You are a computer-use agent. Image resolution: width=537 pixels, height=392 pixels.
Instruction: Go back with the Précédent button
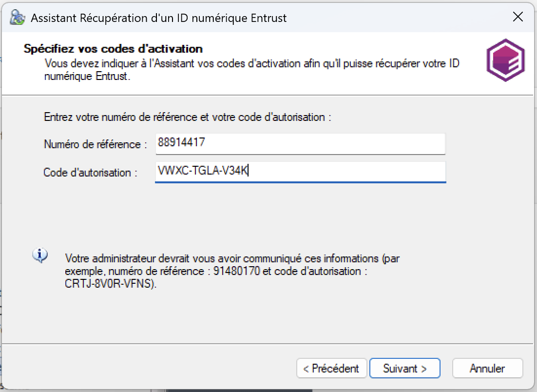(x=331, y=369)
